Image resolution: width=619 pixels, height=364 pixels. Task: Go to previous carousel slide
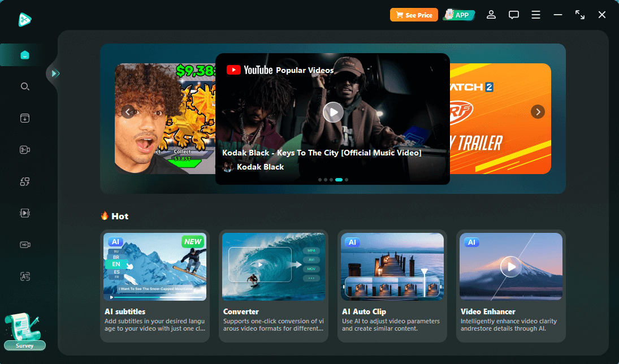[x=128, y=112]
